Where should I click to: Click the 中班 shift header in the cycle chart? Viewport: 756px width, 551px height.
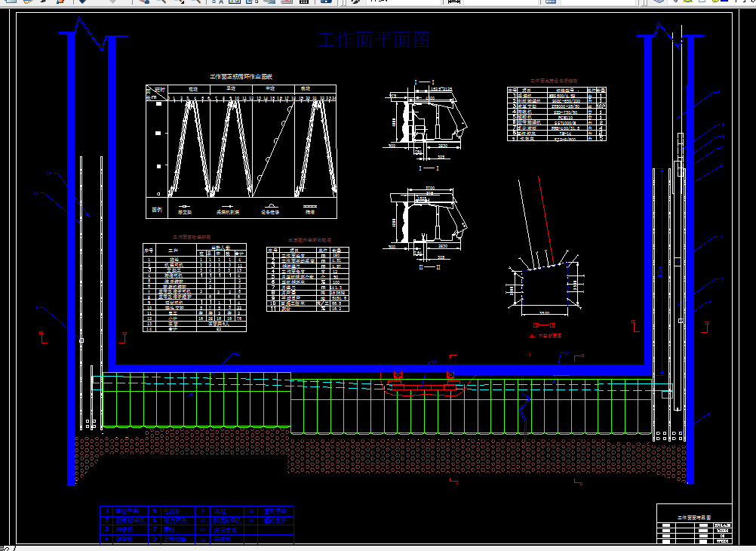point(270,89)
